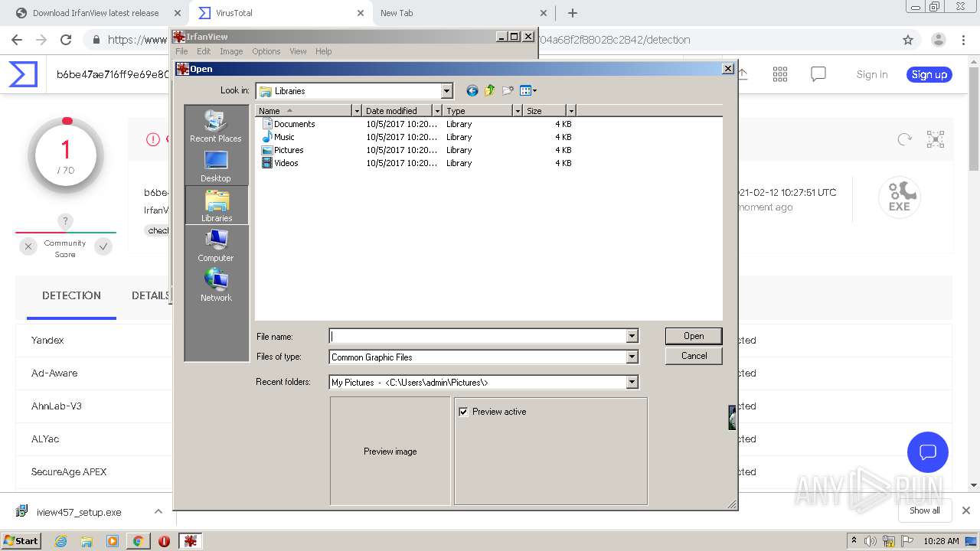The width and height of the screenshot is (980, 551).
Task: Vote positive on community score
Action: 103,246
